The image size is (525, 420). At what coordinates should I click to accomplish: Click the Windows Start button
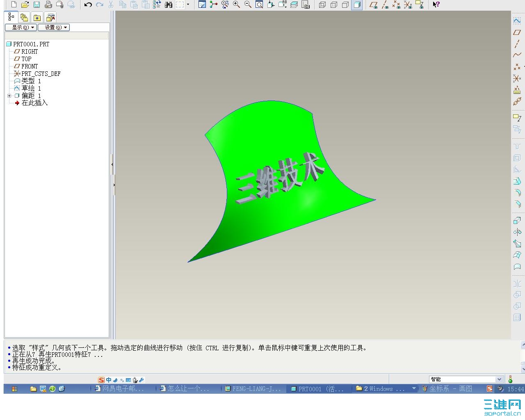click(15, 389)
